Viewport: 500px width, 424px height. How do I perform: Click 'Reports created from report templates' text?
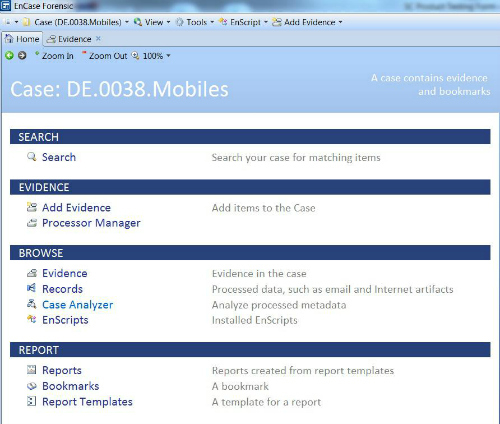pyautogui.click(x=303, y=371)
